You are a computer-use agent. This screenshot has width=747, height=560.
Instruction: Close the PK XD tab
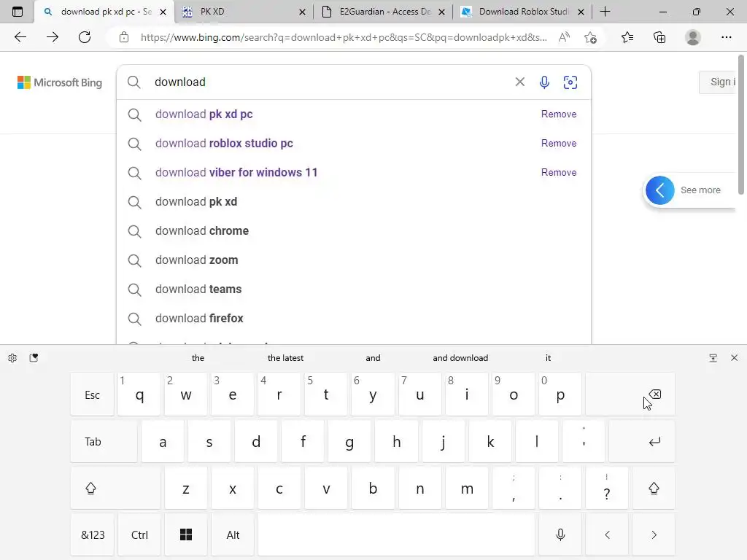tap(302, 12)
